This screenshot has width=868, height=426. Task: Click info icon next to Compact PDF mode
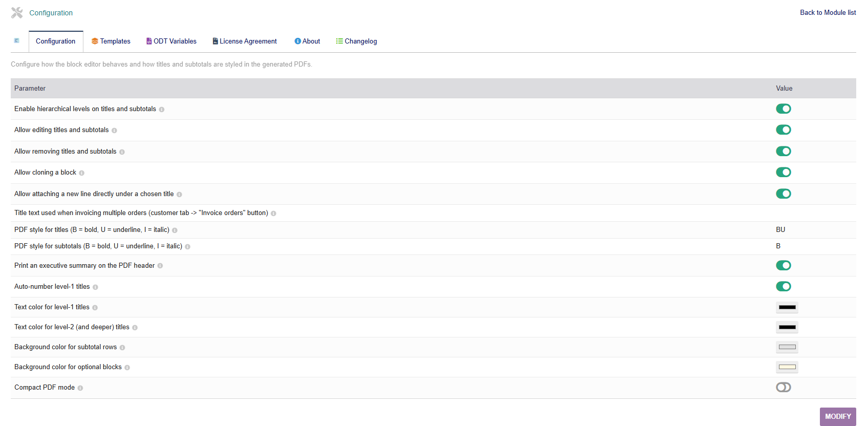80,388
